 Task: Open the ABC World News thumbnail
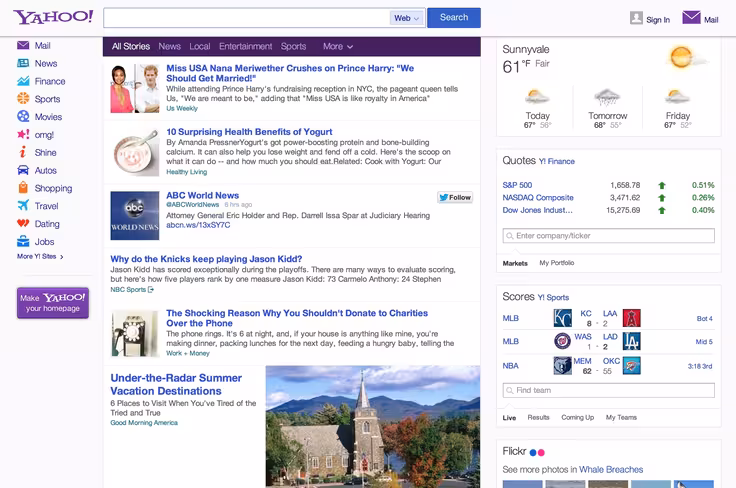click(x=135, y=216)
